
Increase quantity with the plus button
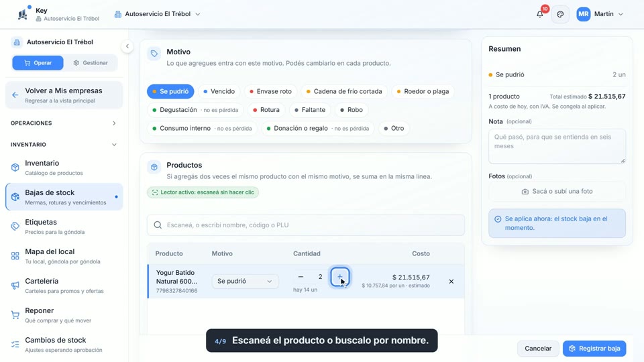339,277
